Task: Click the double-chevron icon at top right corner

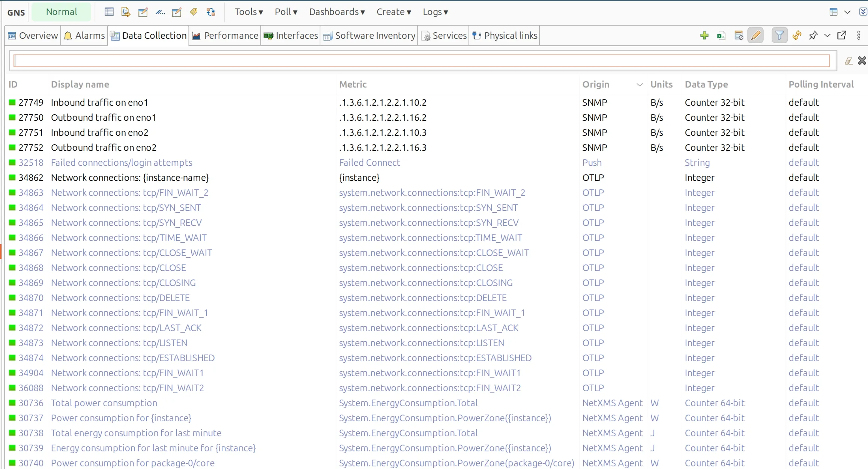Action: click(863, 12)
